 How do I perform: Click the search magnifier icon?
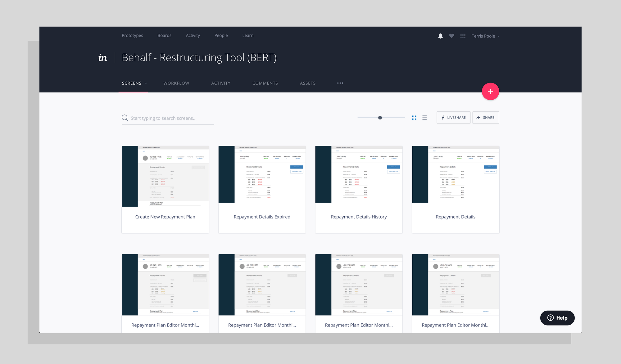click(125, 118)
